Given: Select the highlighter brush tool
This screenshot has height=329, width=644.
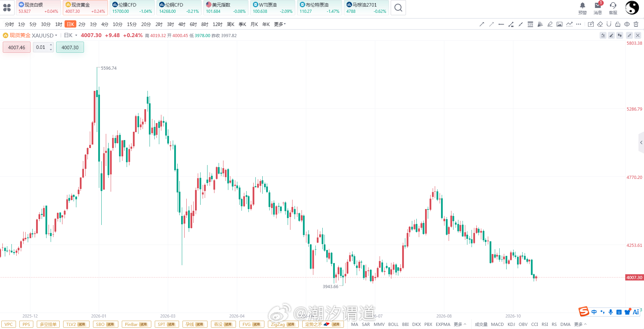Looking at the screenshot, I should (x=550, y=24).
